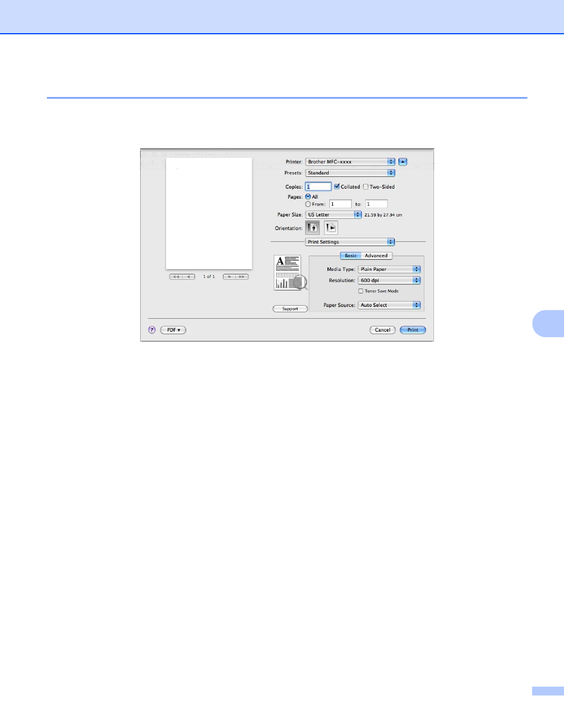564x728 pixels.
Task: Cancel the print dialog
Action: [383, 330]
